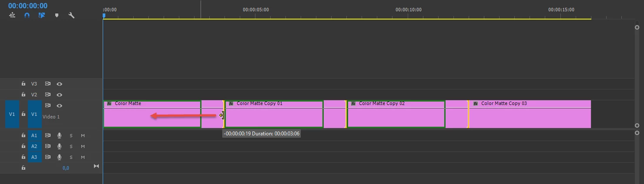
Task: Toggle the A3 track lock
Action: tap(23, 157)
